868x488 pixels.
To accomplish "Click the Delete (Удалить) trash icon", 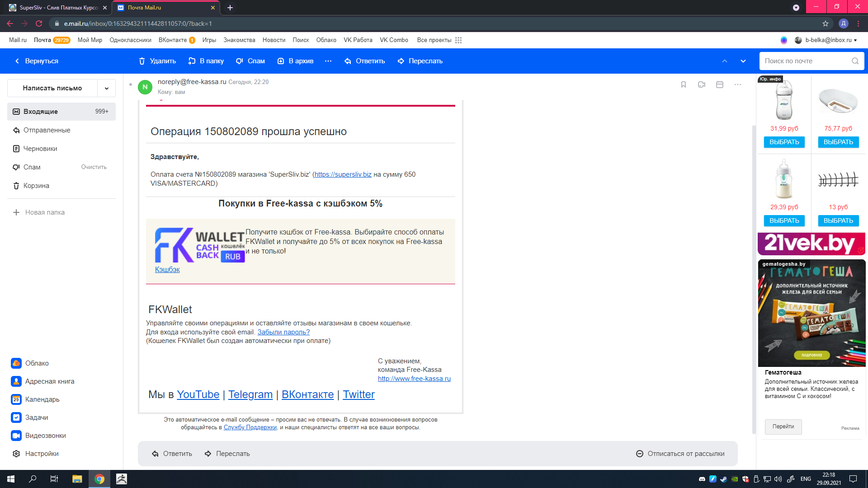I will (142, 61).
